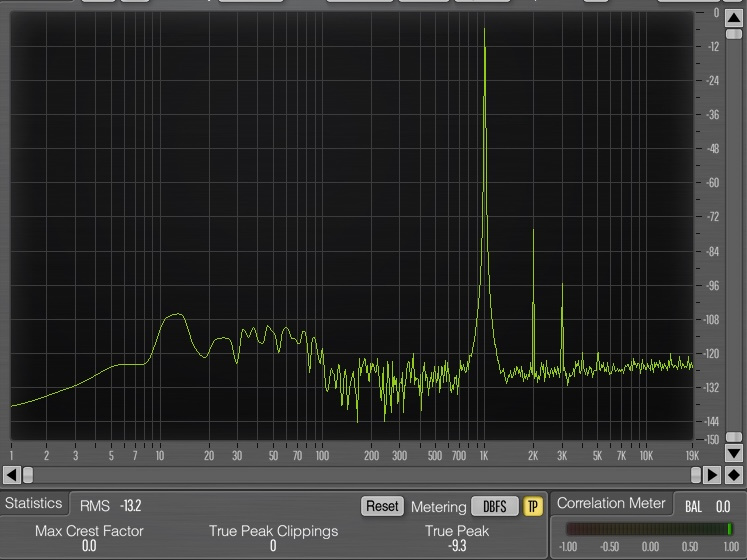Click the vertical scroll up arrow
The width and height of the screenshot is (747, 560).
(734, 18)
